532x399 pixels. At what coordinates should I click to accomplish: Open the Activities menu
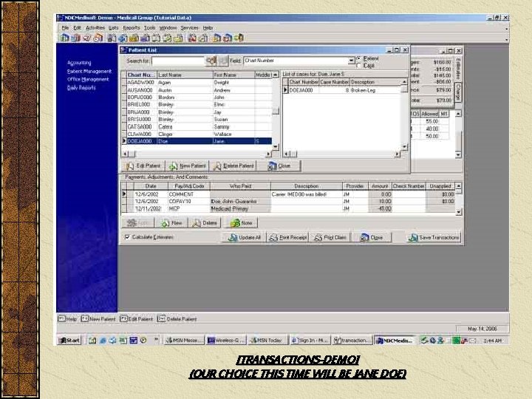tap(95, 28)
